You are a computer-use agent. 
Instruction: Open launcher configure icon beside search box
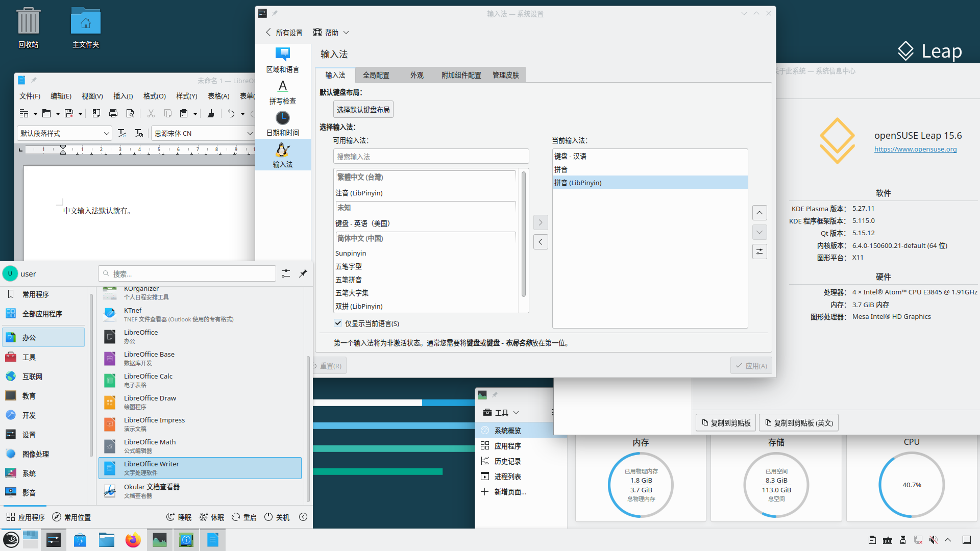pos(286,273)
